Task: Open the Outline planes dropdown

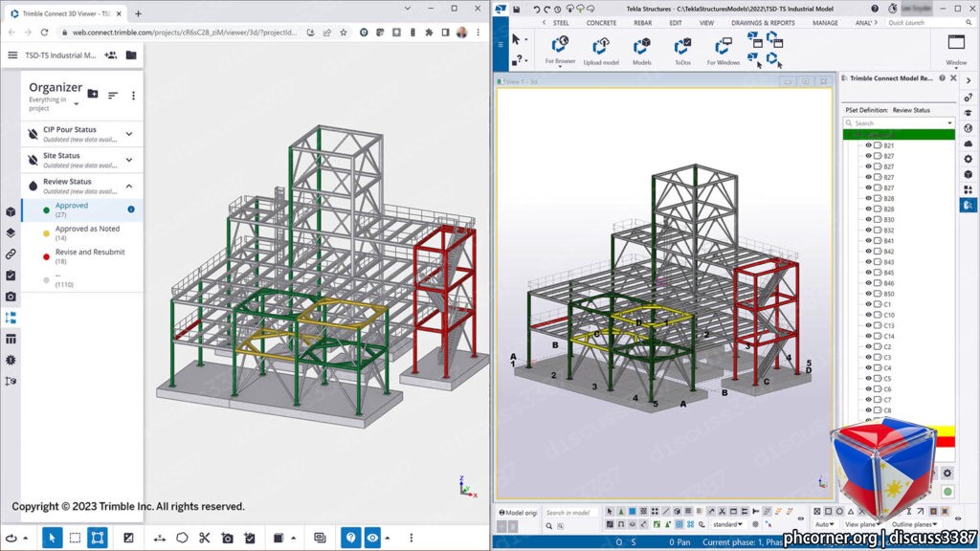Action: (914, 525)
